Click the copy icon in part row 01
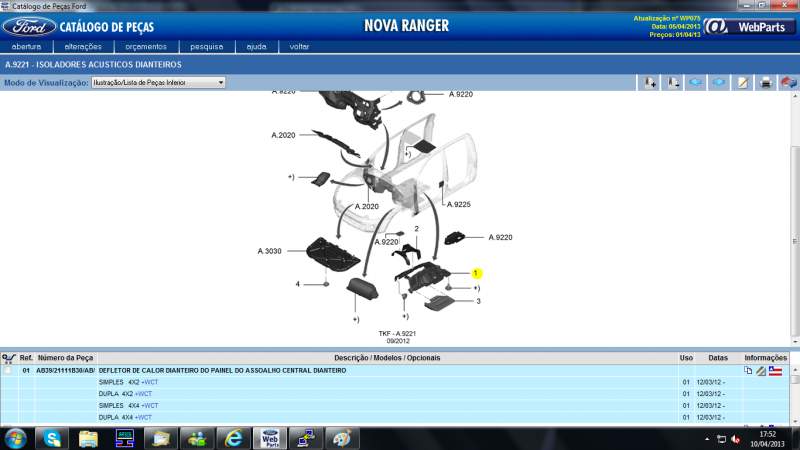This screenshot has height=450, width=800. [x=748, y=371]
